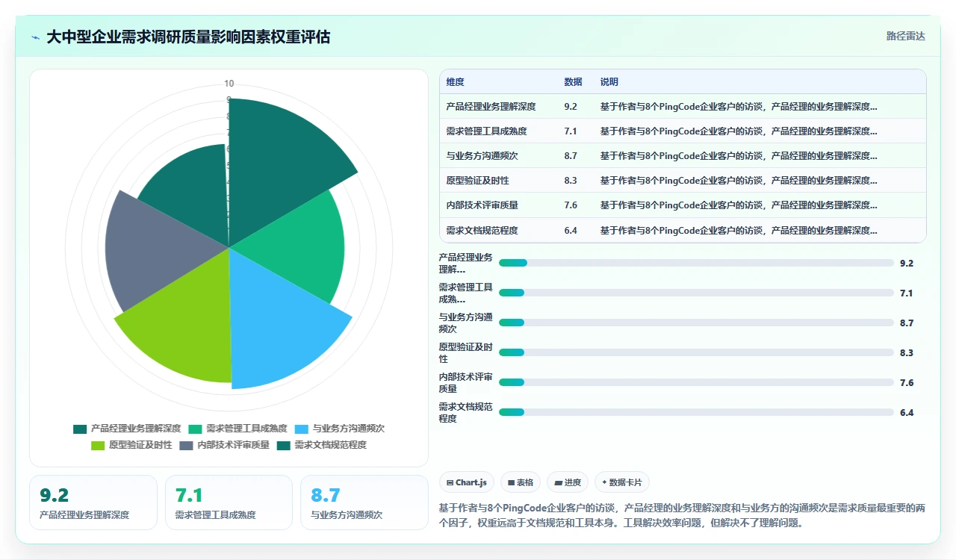The width and height of the screenshot is (956, 560).
Task: Click the 维度 column header
Action: tap(455, 82)
